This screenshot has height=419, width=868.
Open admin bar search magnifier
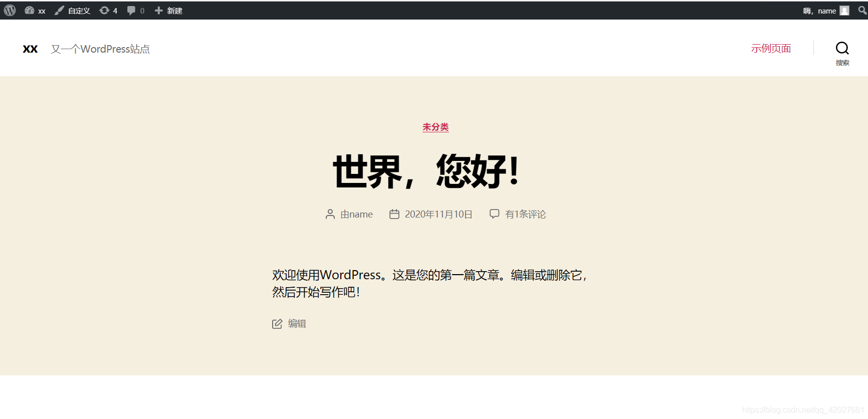coord(862,10)
